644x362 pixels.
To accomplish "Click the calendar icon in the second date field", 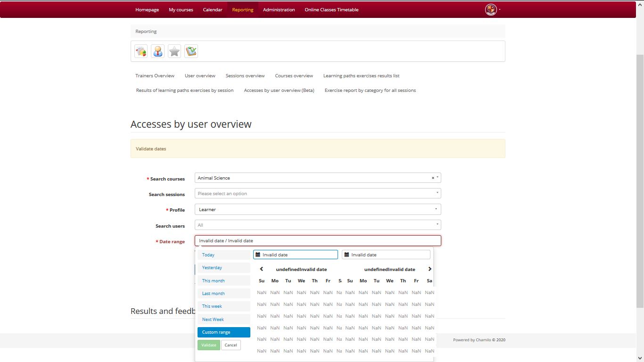I will point(348,255).
